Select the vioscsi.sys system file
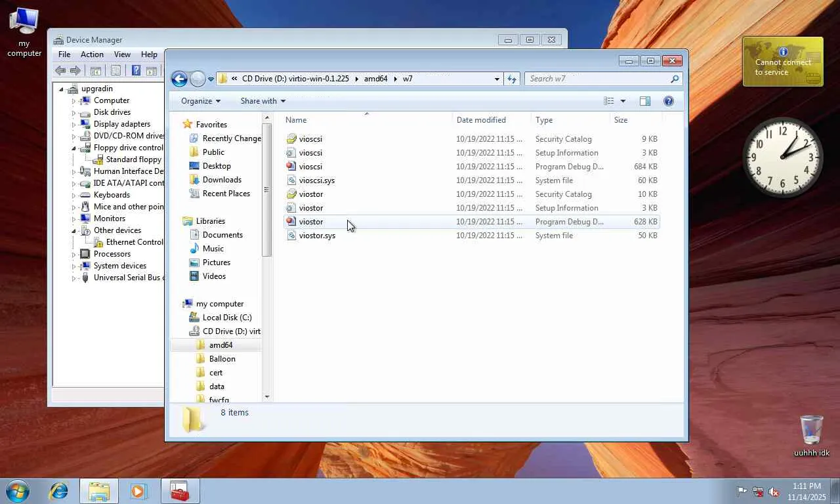Image resolution: width=840 pixels, height=504 pixels. tap(472, 180)
